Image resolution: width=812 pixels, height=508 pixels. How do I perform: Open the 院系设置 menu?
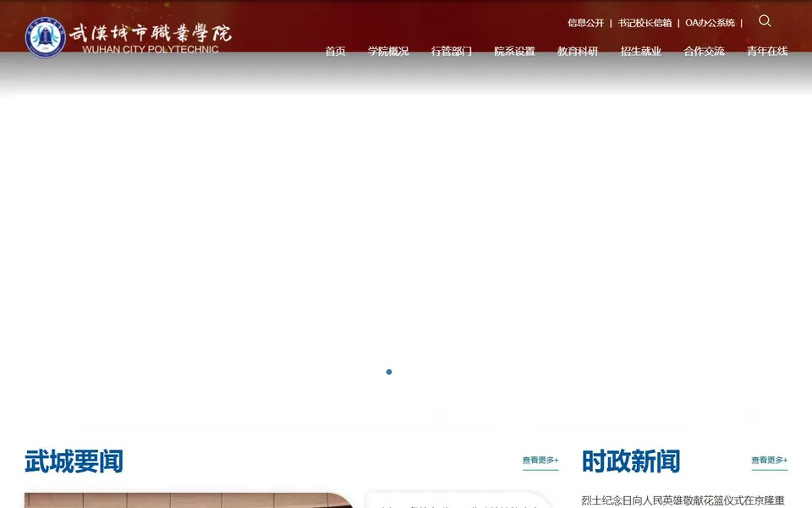514,51
